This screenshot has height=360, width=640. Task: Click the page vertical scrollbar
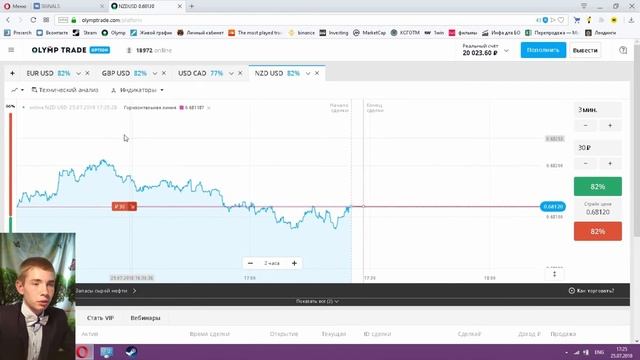[637, 139]
